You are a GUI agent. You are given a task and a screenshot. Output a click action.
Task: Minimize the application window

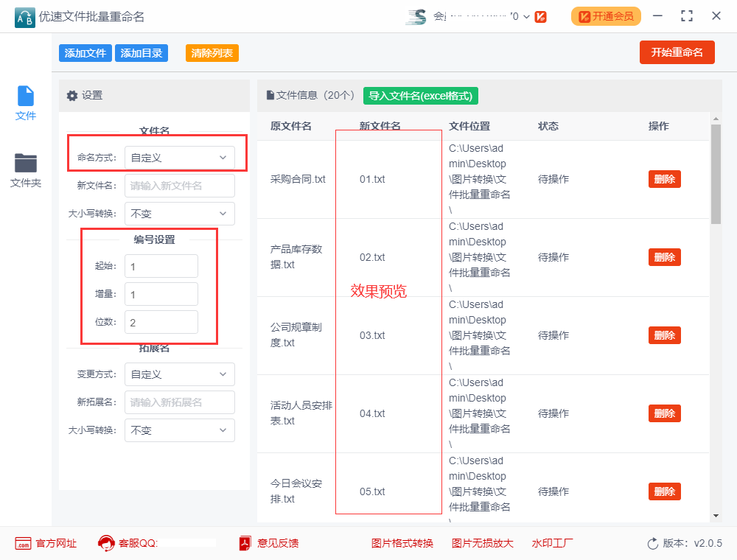657,16
